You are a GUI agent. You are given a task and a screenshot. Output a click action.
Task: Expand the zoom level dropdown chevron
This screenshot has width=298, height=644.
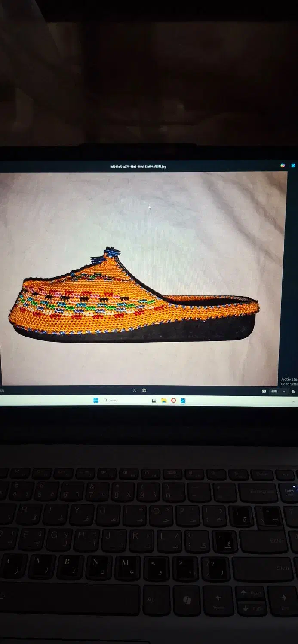284,392
